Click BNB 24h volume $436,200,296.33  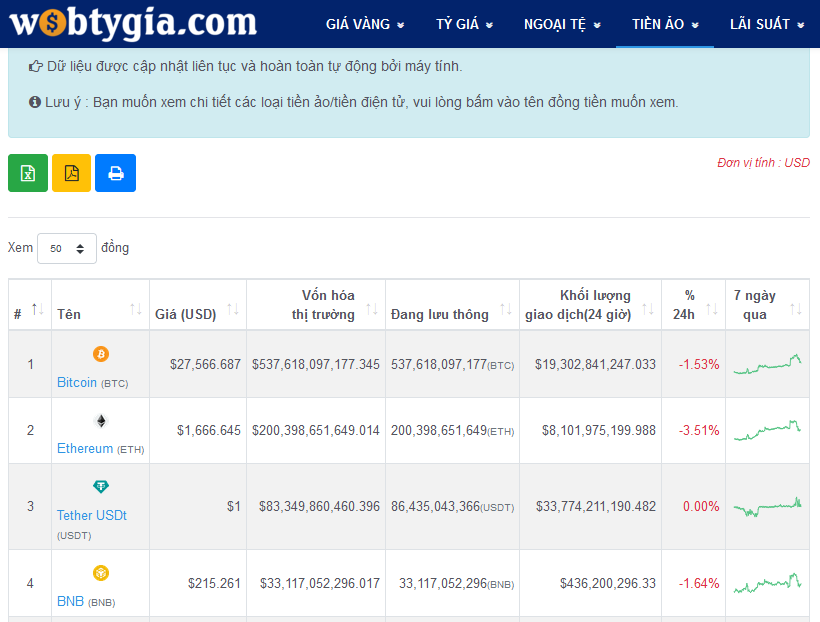(x=608, y=583)
